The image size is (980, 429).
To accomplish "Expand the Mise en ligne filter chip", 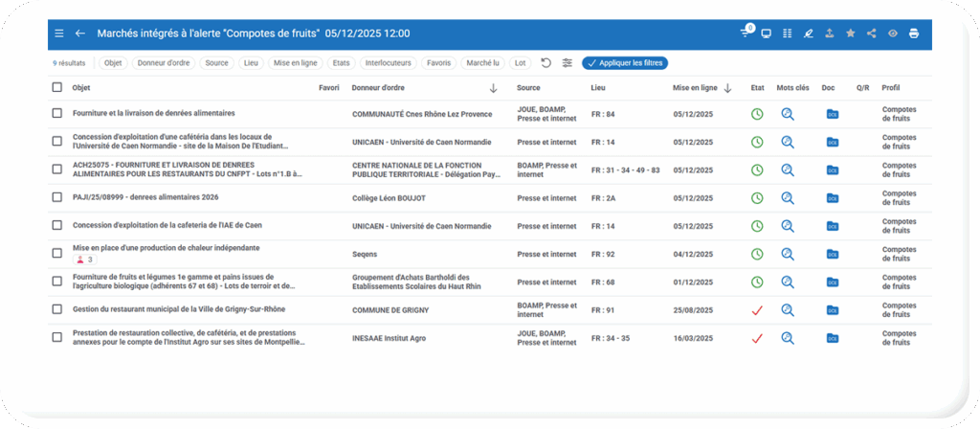I will tap(294, 63).
